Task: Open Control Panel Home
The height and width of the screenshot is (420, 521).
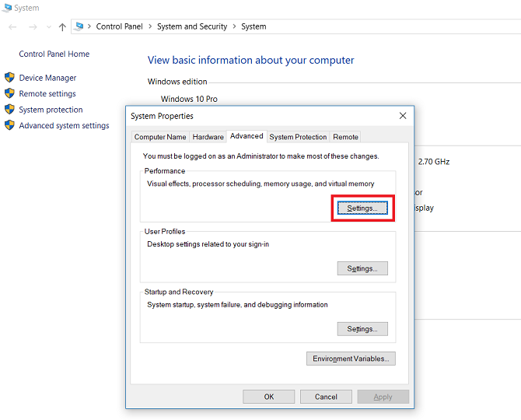Action: click(54, 54)
